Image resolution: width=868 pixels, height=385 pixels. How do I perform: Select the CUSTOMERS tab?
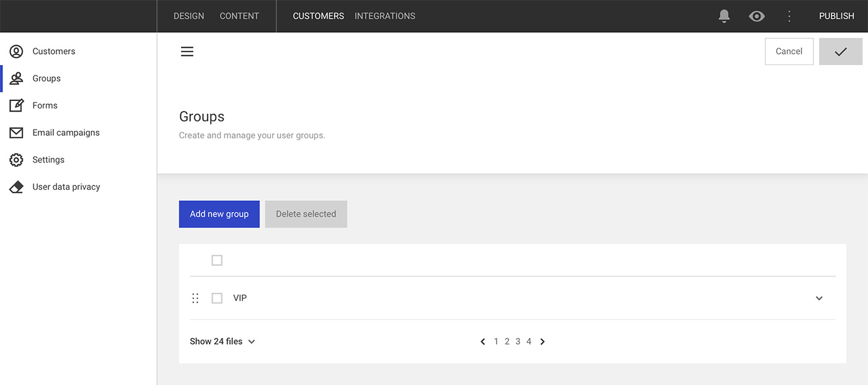tap(318, 16)
